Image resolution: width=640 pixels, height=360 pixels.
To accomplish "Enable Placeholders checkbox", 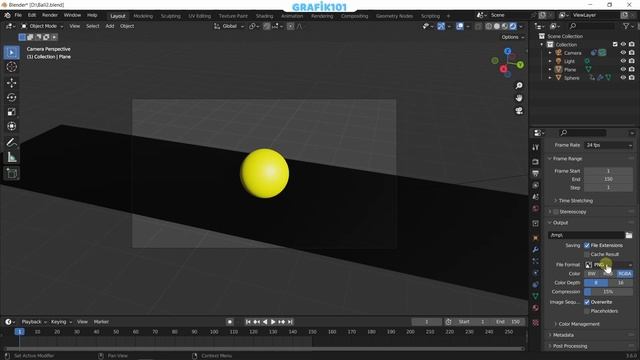I will tap(587, 311).
